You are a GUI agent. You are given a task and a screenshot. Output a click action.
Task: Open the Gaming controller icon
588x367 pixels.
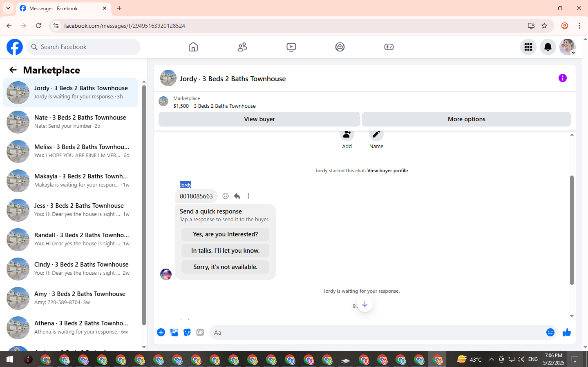389,47
